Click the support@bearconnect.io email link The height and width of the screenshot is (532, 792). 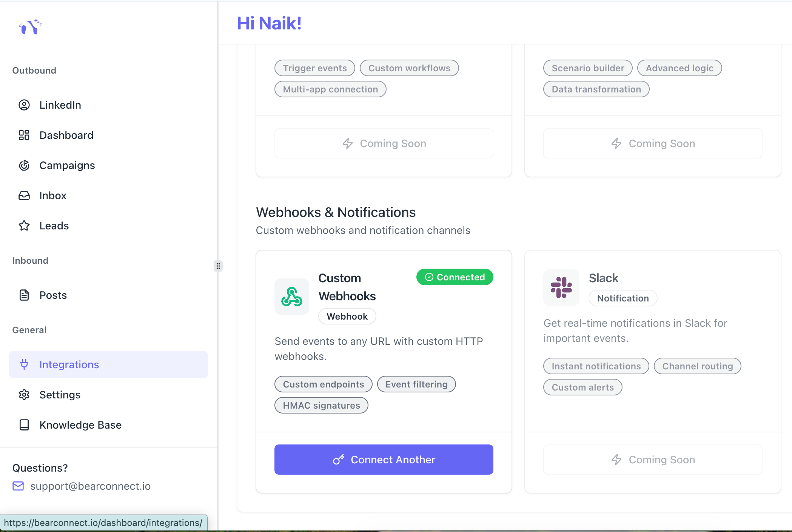coord(90,486)
